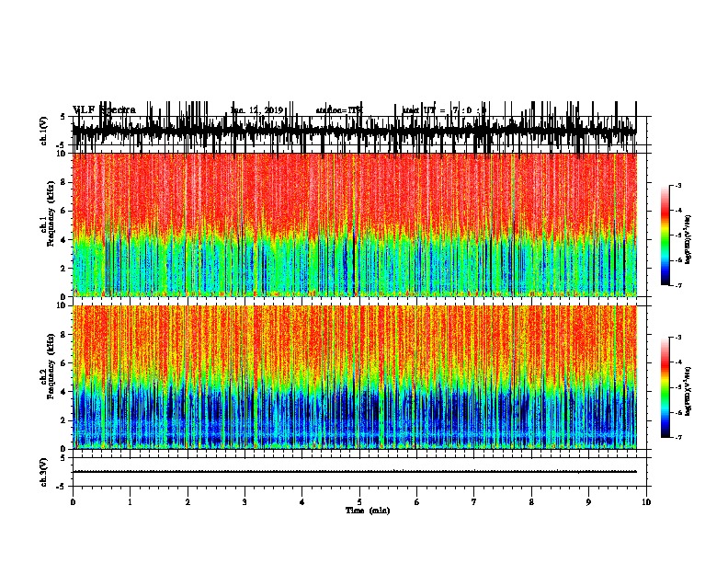Click the date 'Jan. 12, 2019' header
Image resolution: width=728 pixels, height=563 pixels.
click(256, 110)
